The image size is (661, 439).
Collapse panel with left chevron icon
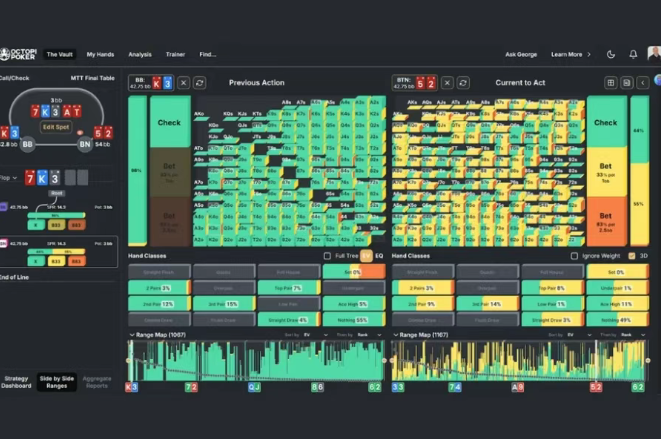(x=643, y=83)
